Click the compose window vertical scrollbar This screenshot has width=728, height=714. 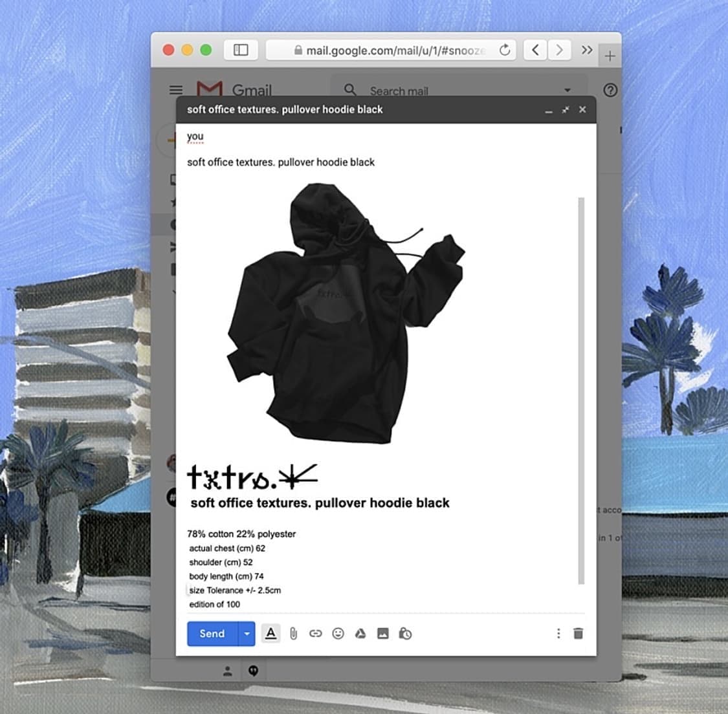pyautogui.click(x=581, y=388)
